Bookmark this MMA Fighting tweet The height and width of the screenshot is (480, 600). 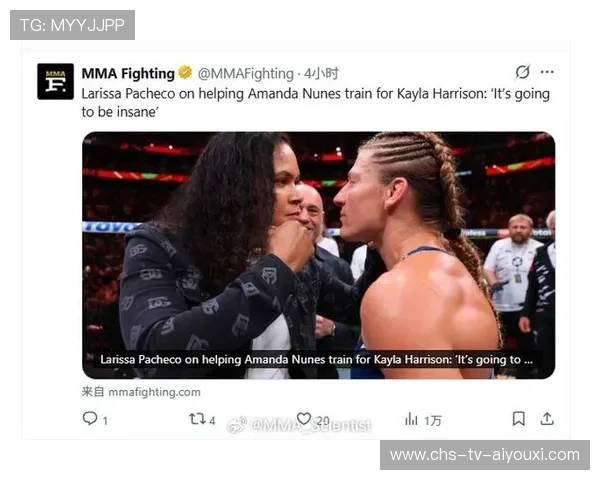pos(518,419)
